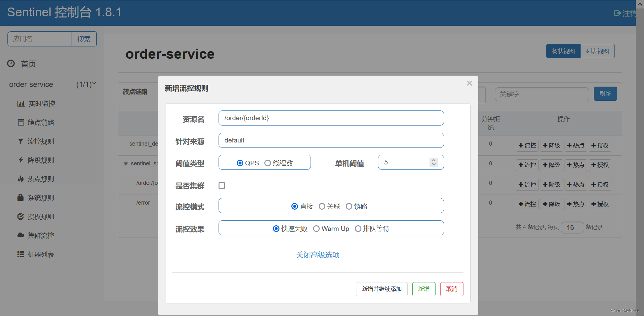Collapse the order-service app in the sidebar

pyautogui.click(x=94, y=83)
